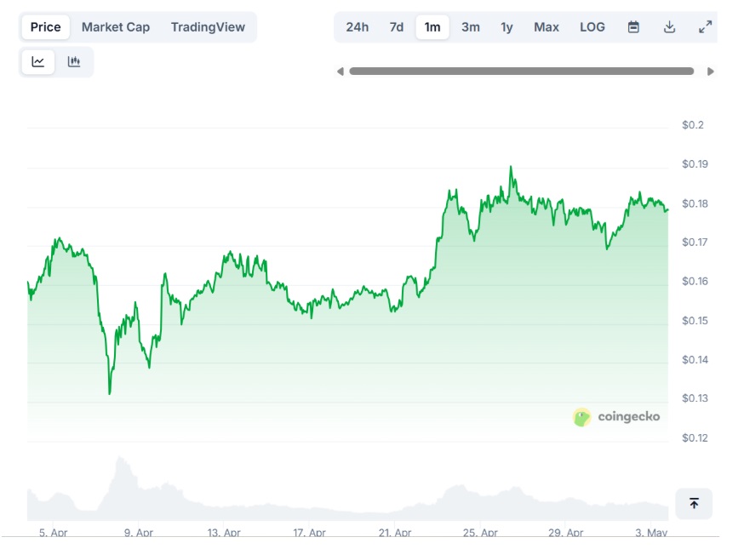Click the CoinGecko logo watermark
This screenshot has height=560, width=744.
click(x=617, y=417)
